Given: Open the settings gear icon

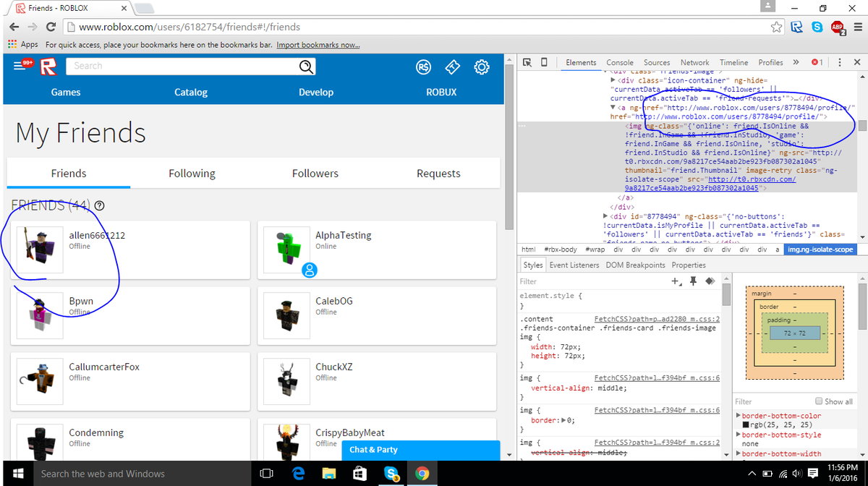Looking at the screenshot, I should click(x=481, y=67).
